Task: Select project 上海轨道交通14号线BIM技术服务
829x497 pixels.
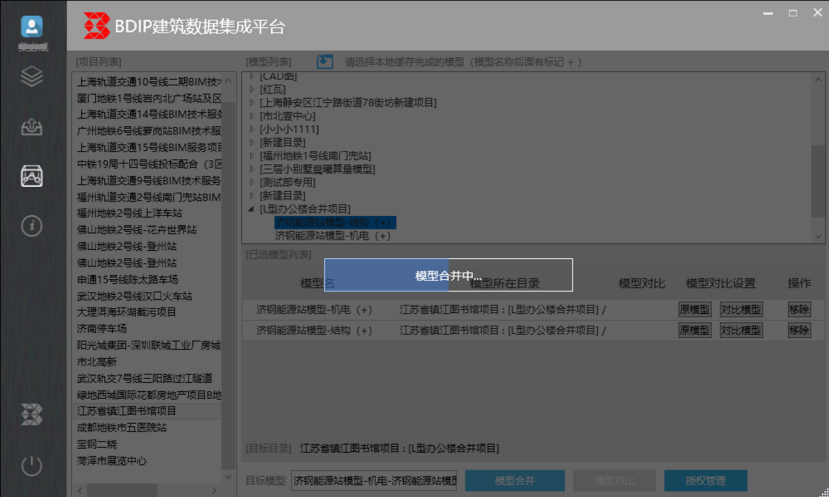Action: (148, 114)
